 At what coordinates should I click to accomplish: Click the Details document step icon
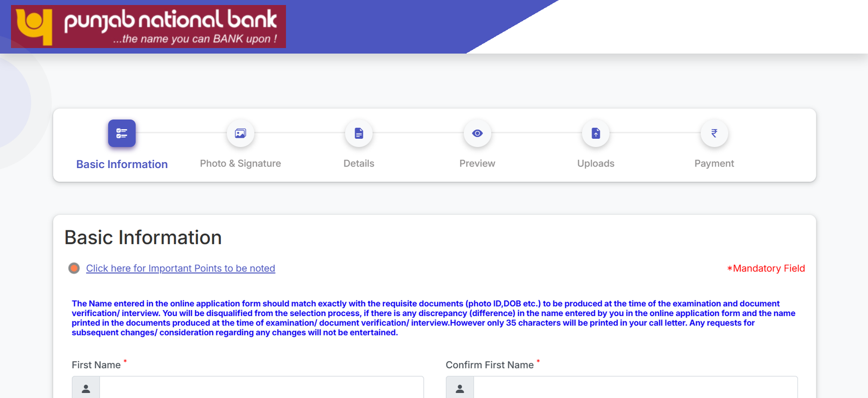coord(359,133)
